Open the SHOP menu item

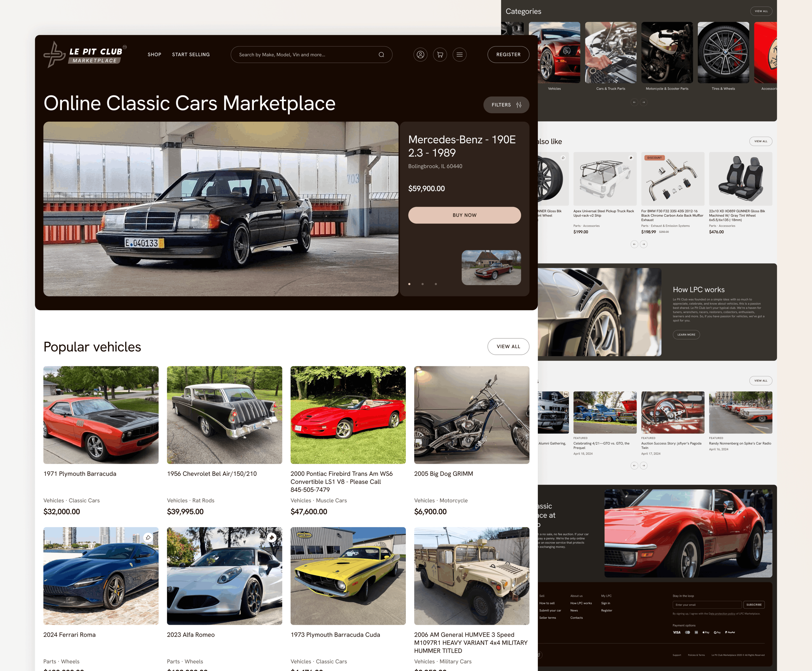(154, 55)
